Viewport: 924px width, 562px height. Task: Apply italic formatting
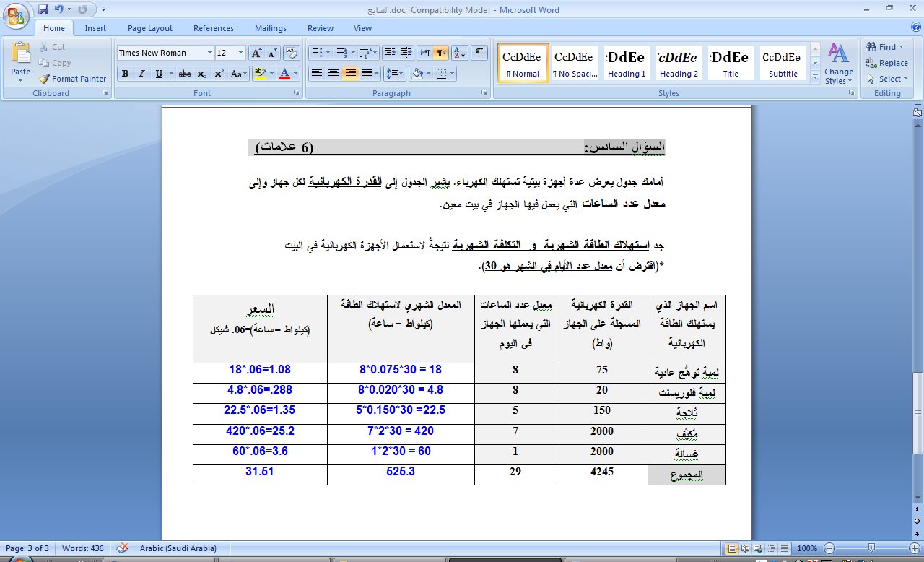coord(141,74)
